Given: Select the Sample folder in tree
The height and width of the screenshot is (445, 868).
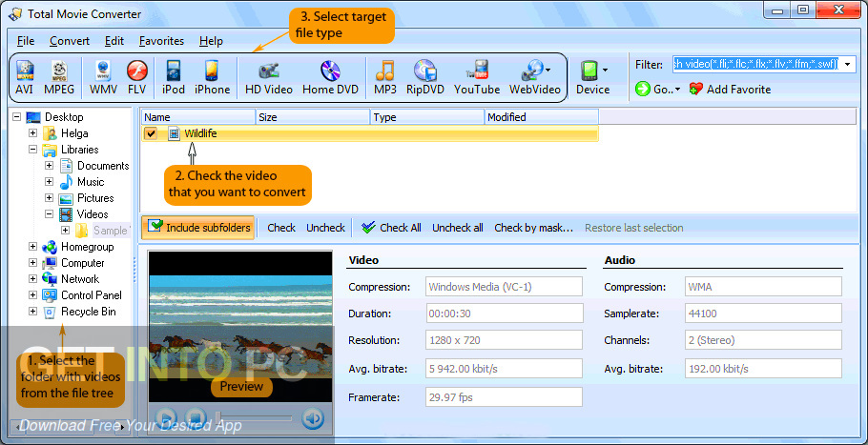Looking at the screenshot, I should (110, 231).
